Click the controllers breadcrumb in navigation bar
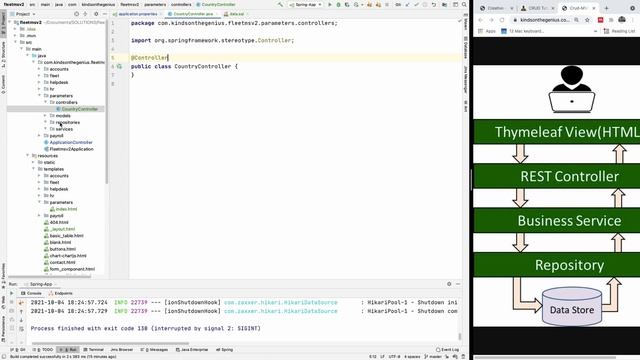640x360 pixels. [181, 4]
